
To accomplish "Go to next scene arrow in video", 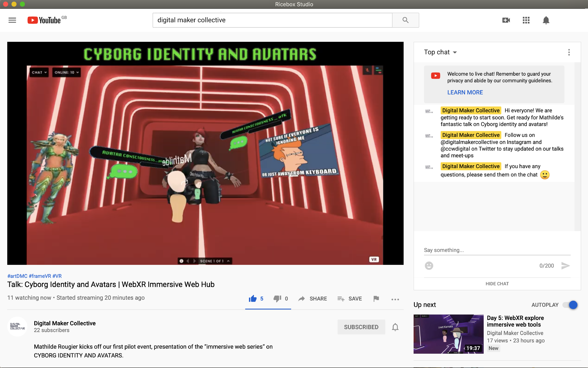I will 194,261.
